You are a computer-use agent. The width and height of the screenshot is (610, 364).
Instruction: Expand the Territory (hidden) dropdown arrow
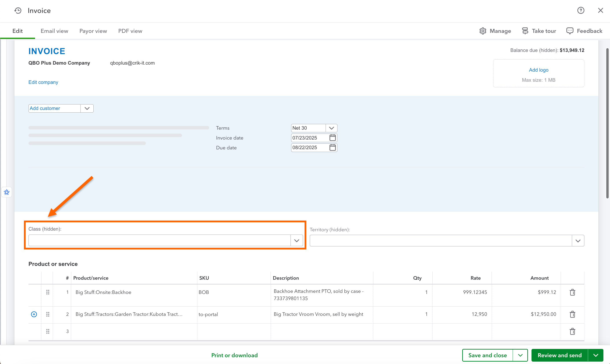[x=578, y=241]
